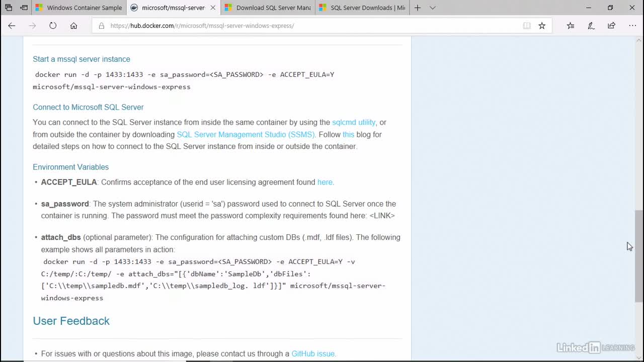Switch to SQL Server Downloads tab

click(362, 8)
